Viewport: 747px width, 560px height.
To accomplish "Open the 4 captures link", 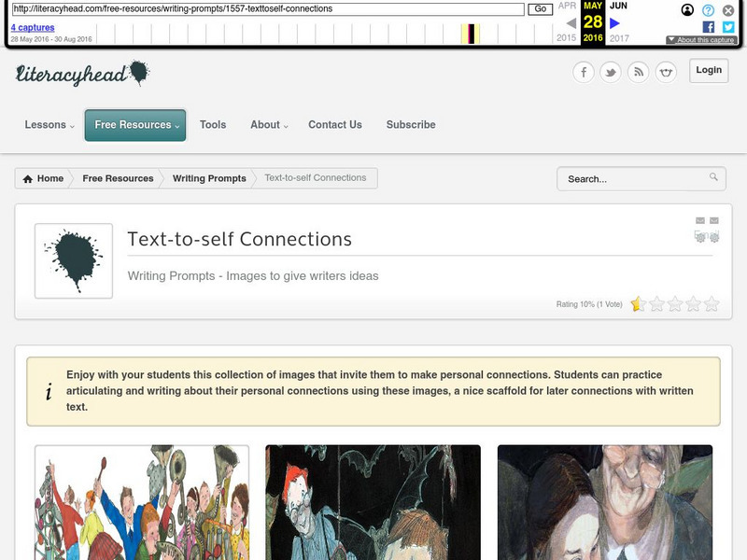I will (x=33, y=28).
